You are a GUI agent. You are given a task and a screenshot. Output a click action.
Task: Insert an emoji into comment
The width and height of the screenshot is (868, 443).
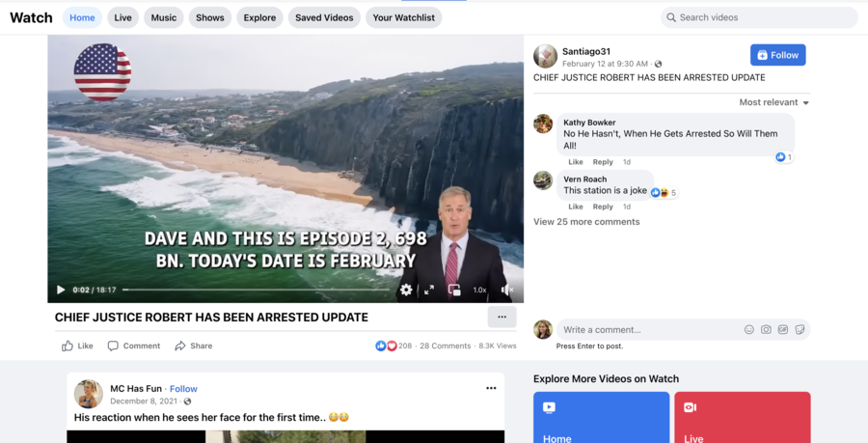coord(749,329)
